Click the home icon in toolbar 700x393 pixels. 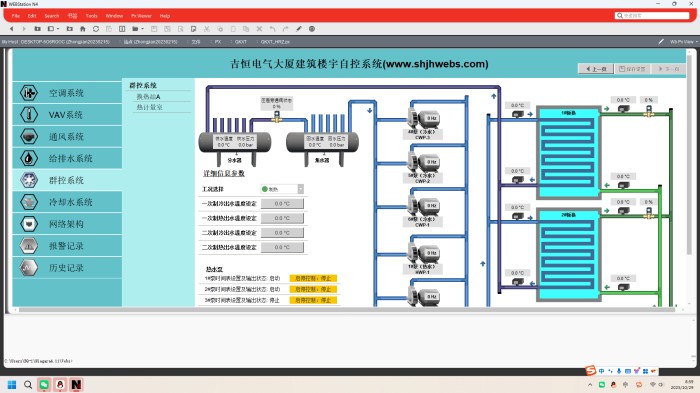(83, 29)
